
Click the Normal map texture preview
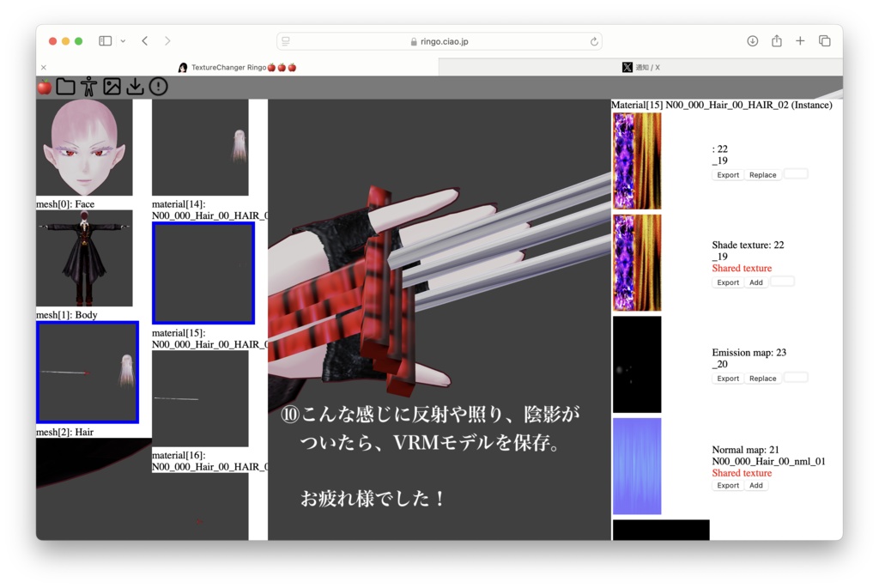click(636, 465)
